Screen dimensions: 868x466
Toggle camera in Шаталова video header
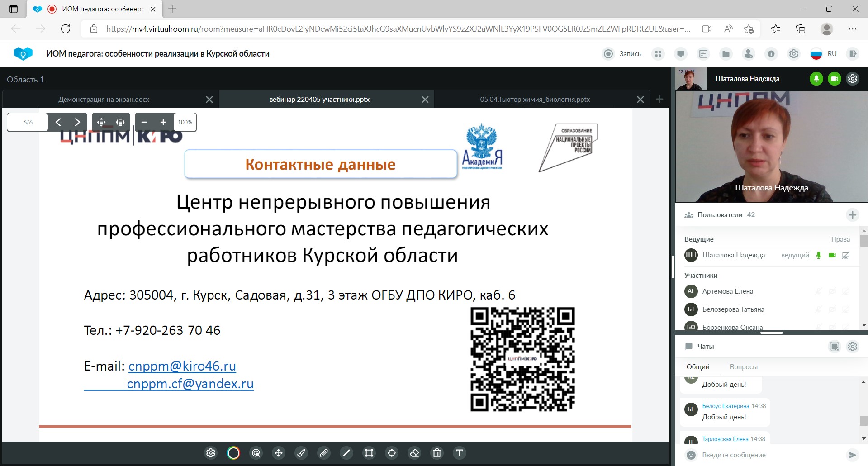tap(835, 79)
